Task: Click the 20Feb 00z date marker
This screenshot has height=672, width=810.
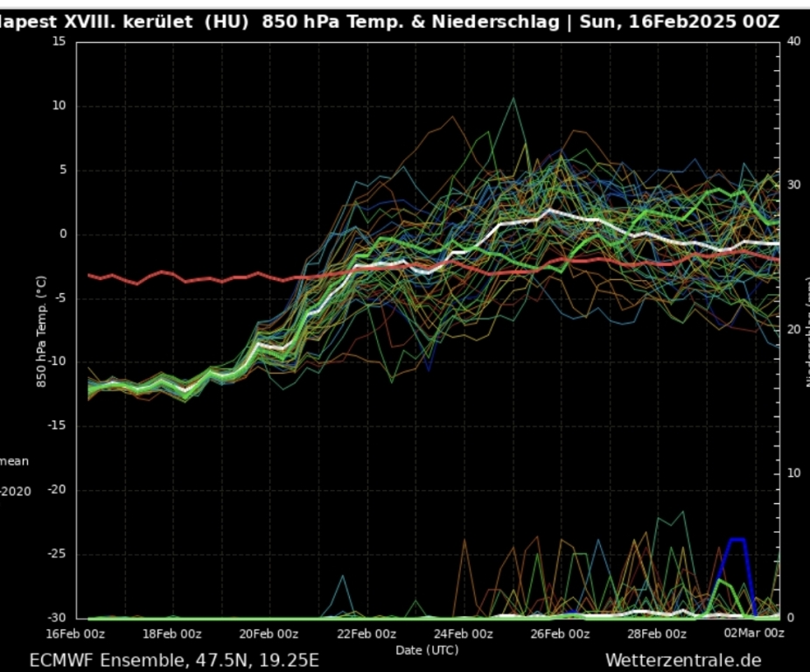Action: (x=269, y=633)
